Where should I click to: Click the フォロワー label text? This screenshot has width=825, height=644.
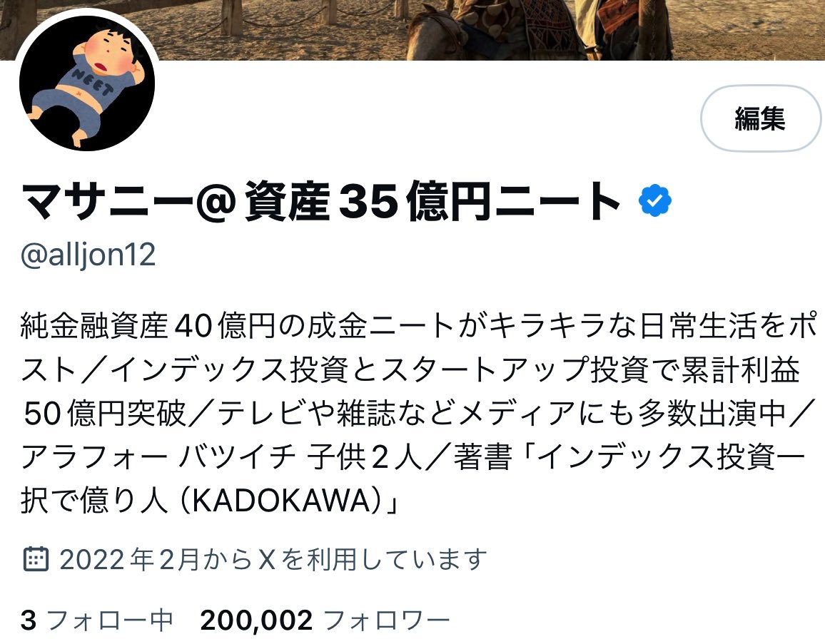point(387,620)
